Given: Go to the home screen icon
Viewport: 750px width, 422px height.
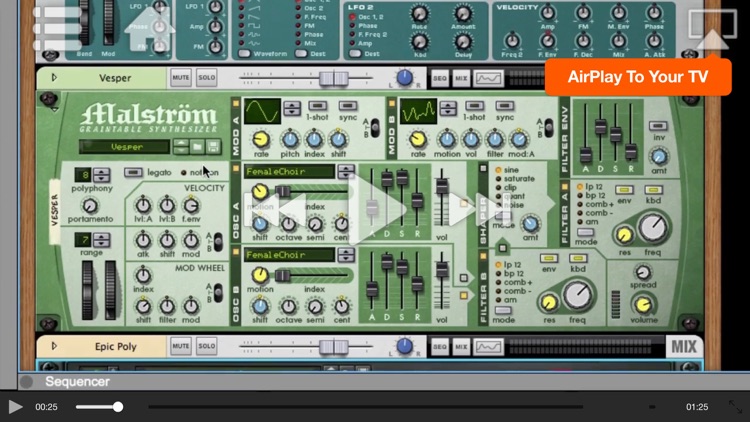Looking at the screenshot, I should [149, 29].
